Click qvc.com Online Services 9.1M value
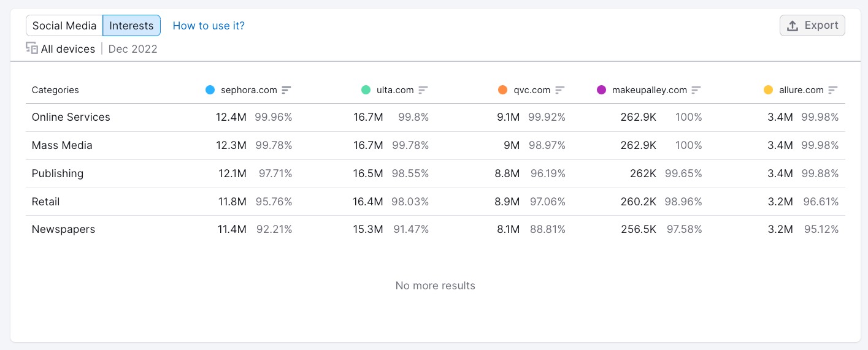The image size is (868, 350). (509, 117)
